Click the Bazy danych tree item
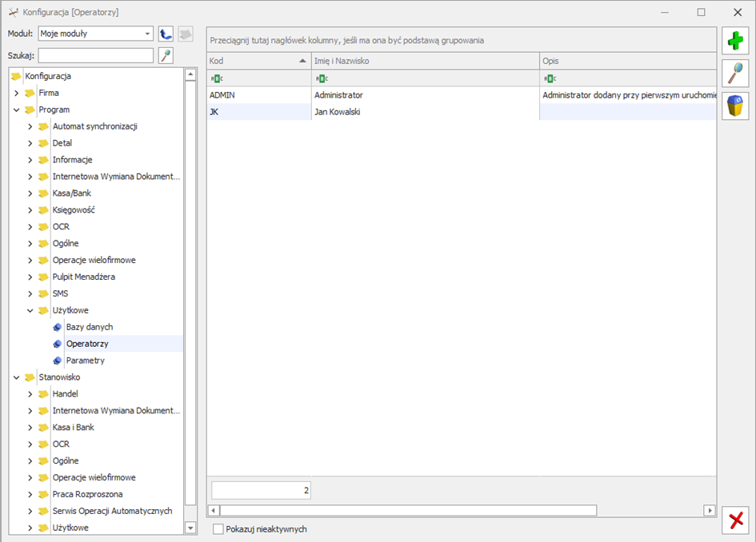This screenshot has width=756, height=542. (x=89, y=327)
